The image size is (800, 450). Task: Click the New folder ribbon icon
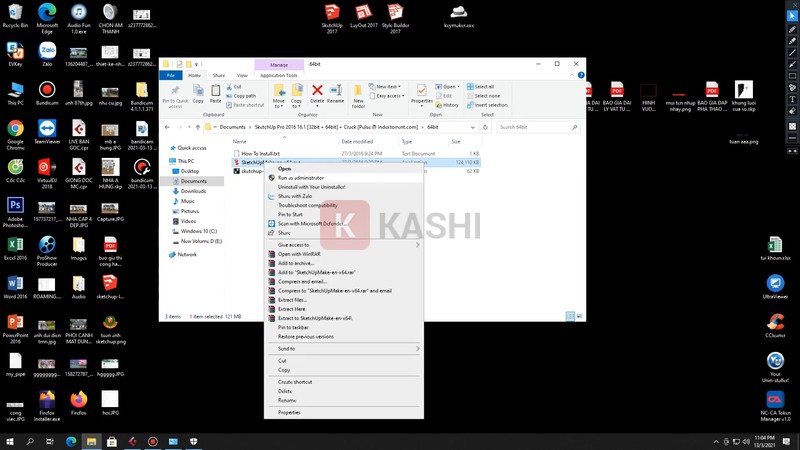(358, 95)
